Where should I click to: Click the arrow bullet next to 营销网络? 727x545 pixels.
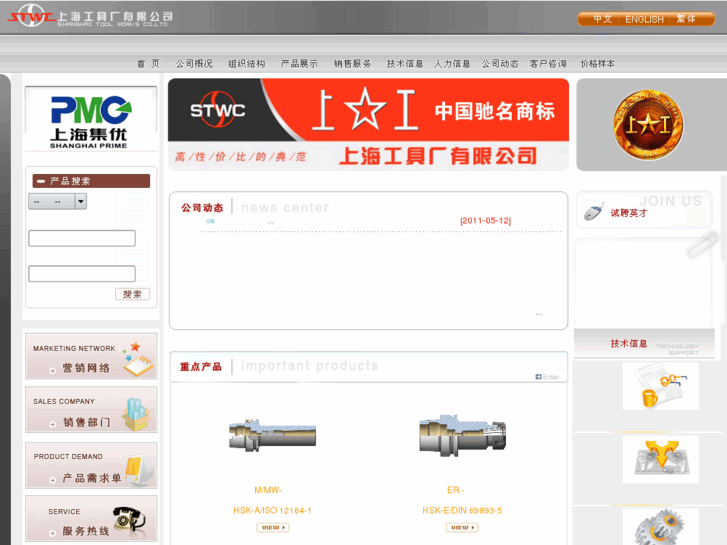click(x=52, y=371)
